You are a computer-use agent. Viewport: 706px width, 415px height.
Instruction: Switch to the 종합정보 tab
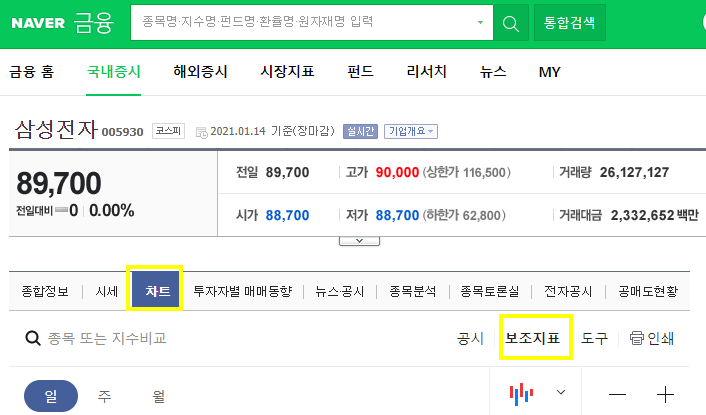click(x=45, y=292)
